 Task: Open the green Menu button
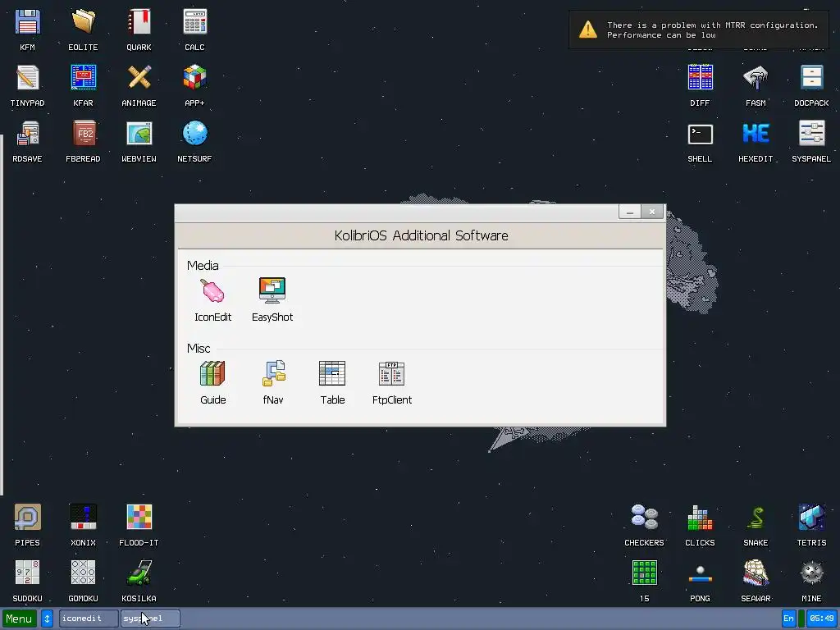[20, 619]
